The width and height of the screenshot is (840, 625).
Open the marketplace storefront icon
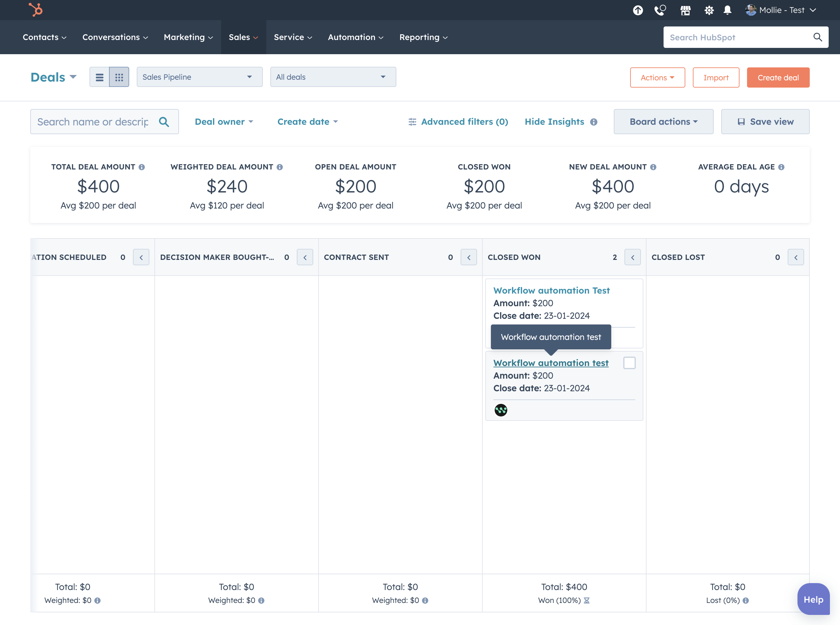coord(686,10)
